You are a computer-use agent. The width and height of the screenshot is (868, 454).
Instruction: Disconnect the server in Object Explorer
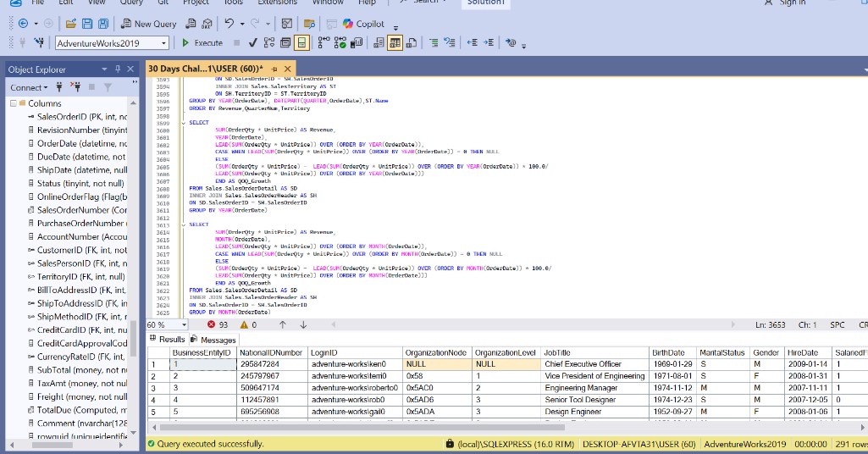[76, 87]
